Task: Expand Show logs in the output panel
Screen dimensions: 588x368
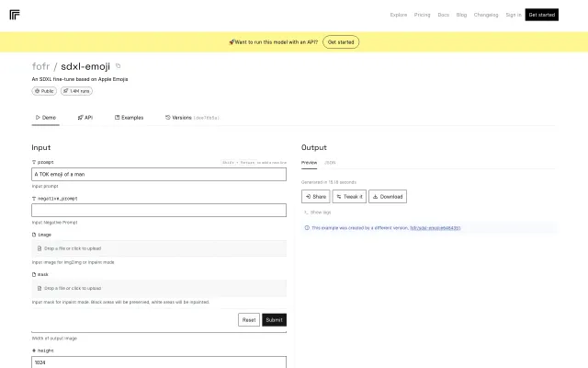Action: (x=318, y=212)
